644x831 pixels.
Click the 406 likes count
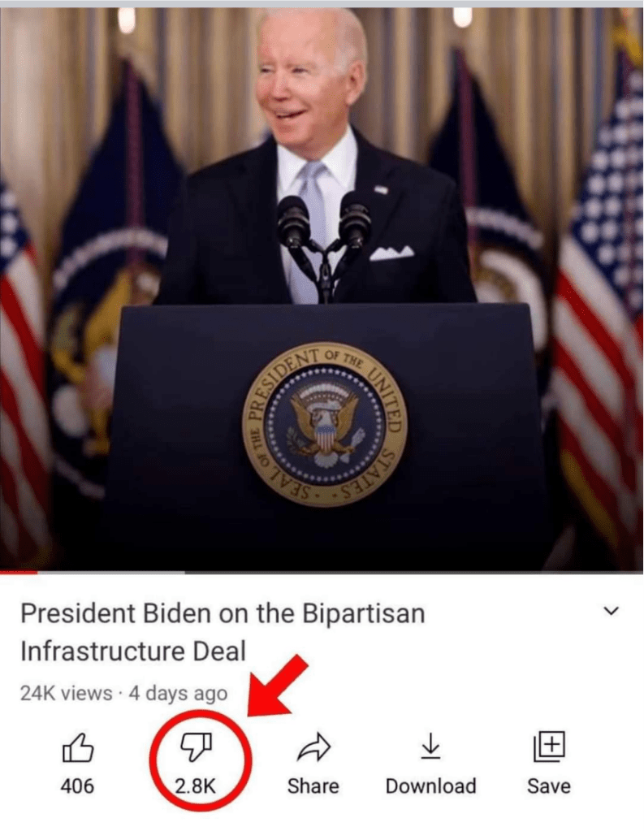[77, 786]
